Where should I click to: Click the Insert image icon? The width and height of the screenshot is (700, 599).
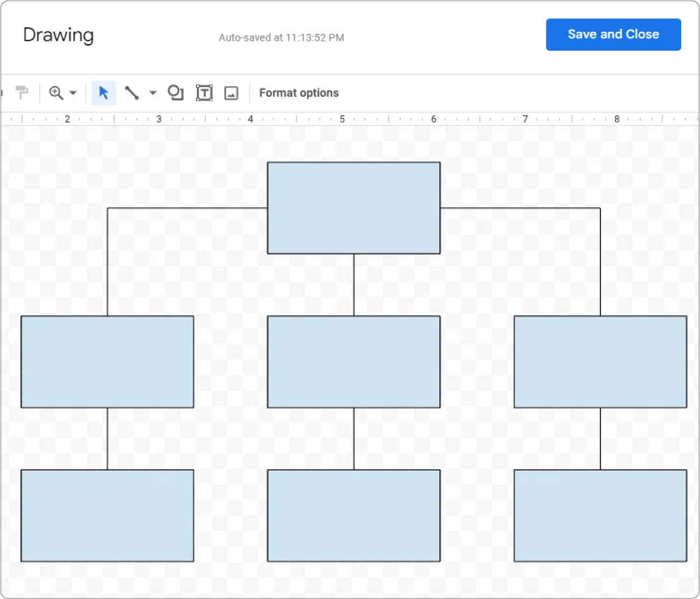[232, 93]
